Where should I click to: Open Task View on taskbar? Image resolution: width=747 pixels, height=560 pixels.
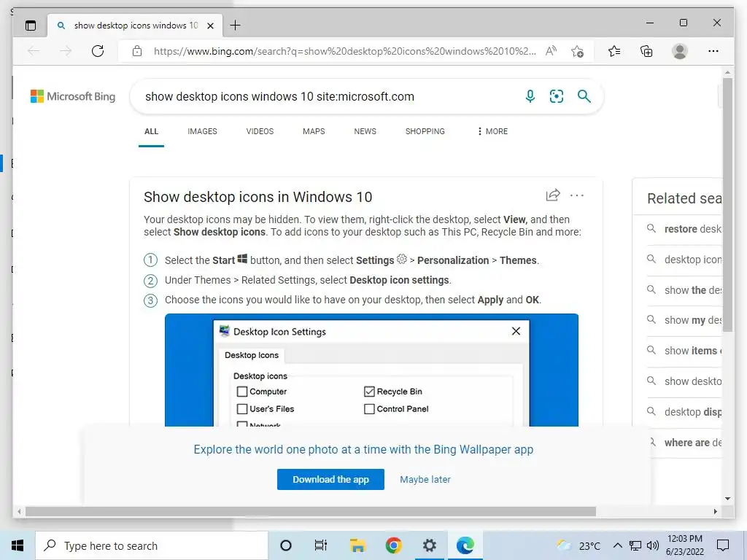point(321,545)
